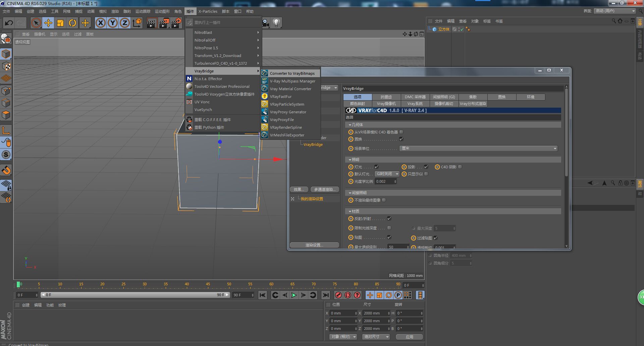The height and width of the screenshot is (346, 644).
Task: Click 应用 button in coordinates panel
Action: click(409, 337)
